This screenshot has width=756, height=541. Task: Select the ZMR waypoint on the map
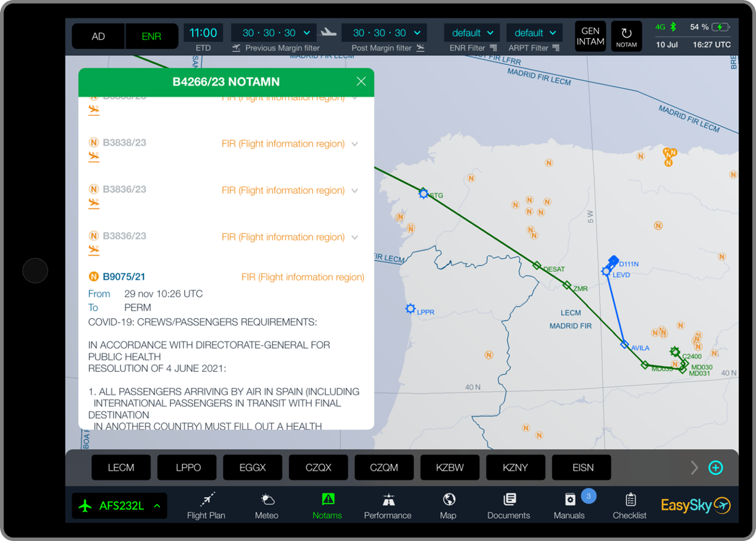(x=567, y=285)
